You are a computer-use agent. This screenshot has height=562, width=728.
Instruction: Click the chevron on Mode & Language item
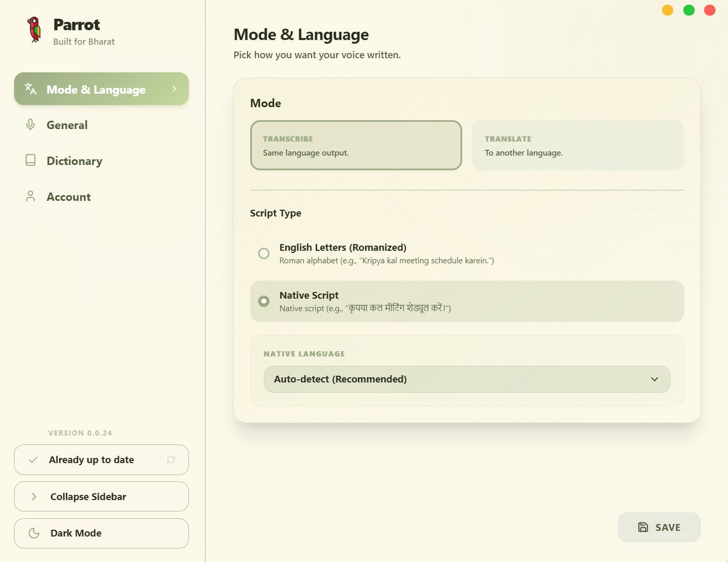pyautogui.click(x=174, y=89)
